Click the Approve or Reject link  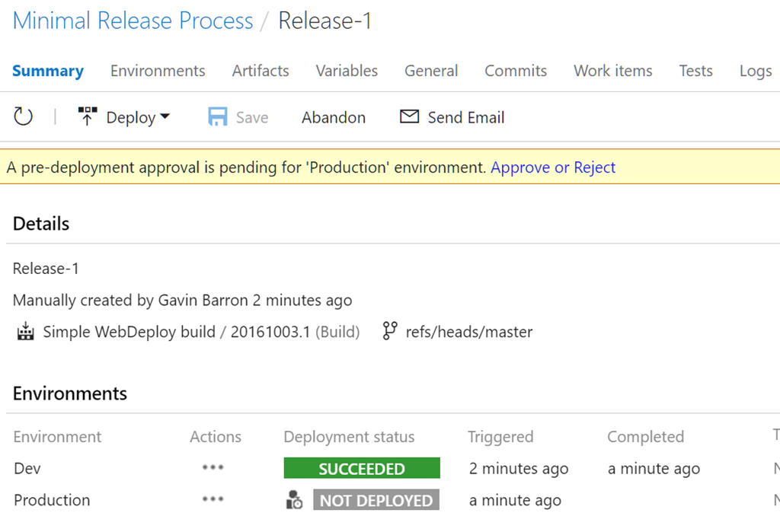tap(553, 167)
